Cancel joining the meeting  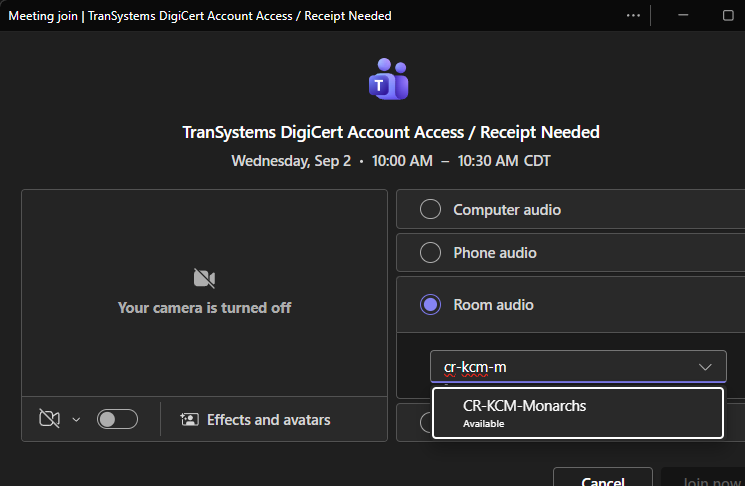602,478
